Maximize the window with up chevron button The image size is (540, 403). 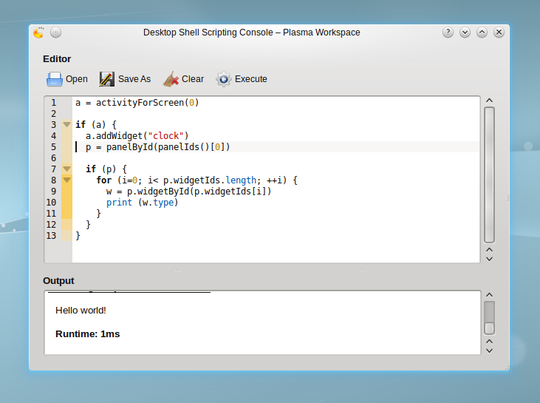tap(482, 32)
